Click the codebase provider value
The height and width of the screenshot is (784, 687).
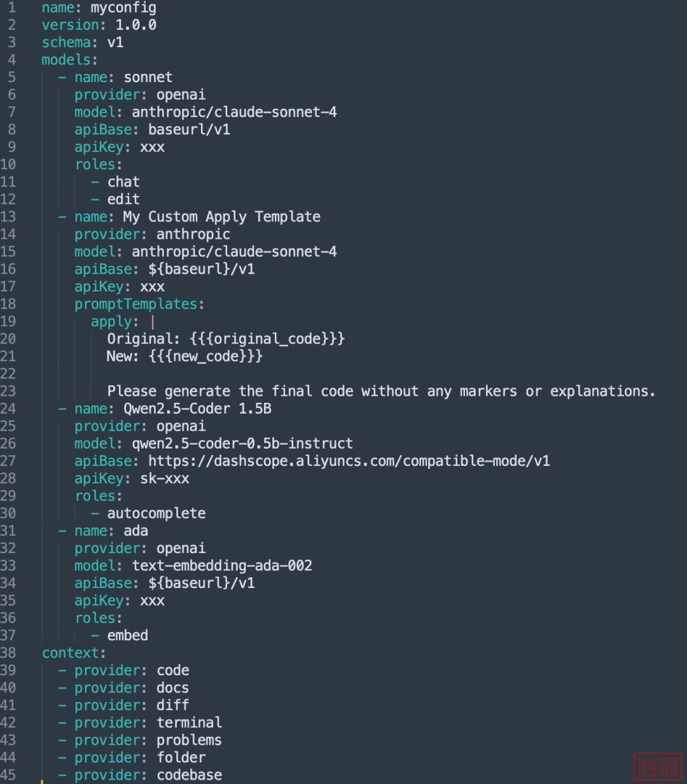click(x=190, y=775)
